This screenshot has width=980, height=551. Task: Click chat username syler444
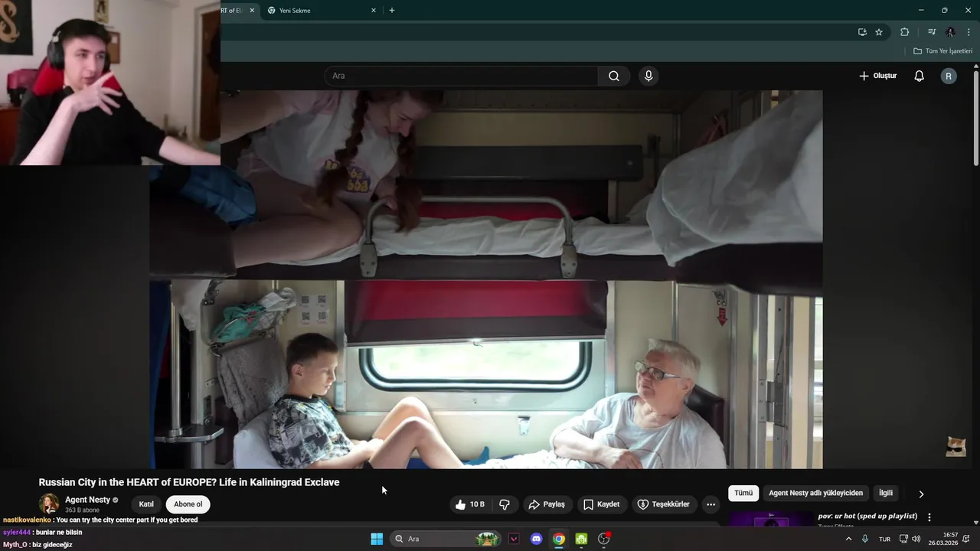click(17, 533)
